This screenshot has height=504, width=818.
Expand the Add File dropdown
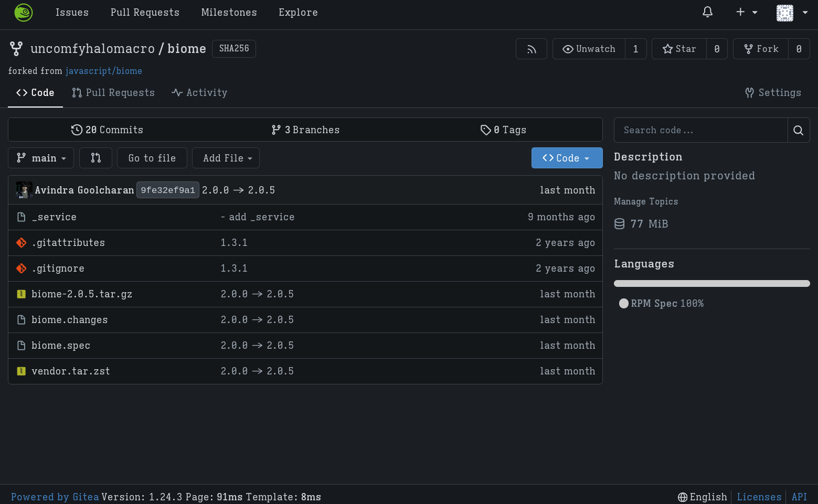pos(226,158)
